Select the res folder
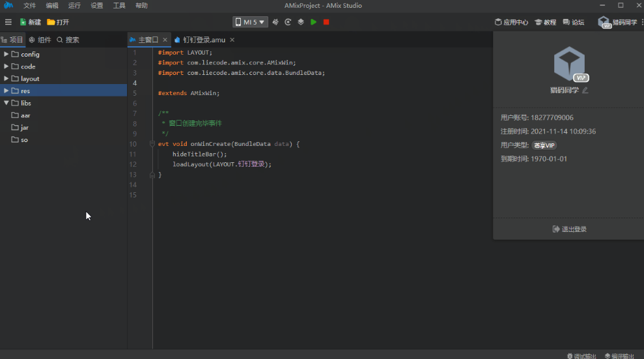The height and width of the screenshot is (359, 644). 64,91
